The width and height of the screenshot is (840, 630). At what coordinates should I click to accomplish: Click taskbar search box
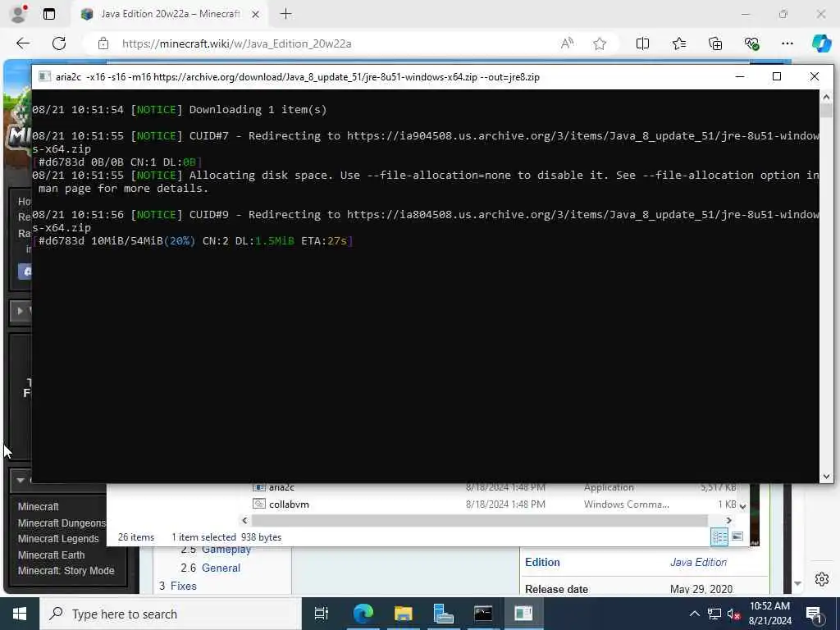click(171, 614)
